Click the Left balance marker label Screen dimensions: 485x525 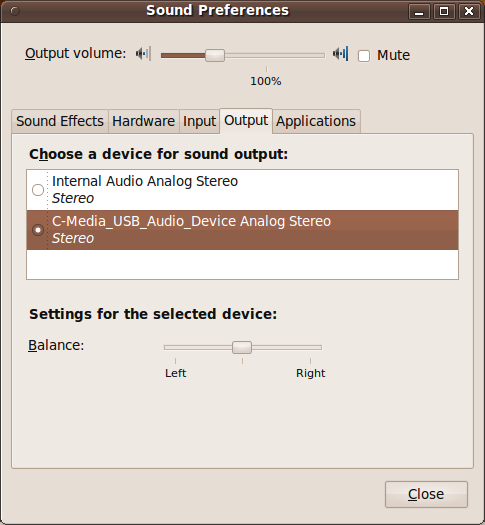(x=175, y=373)
